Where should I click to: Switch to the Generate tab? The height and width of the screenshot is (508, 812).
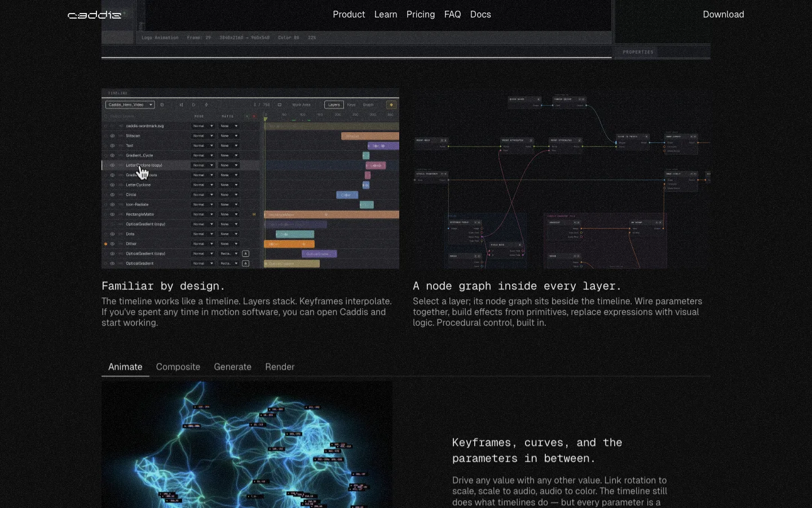pos(232,367)
